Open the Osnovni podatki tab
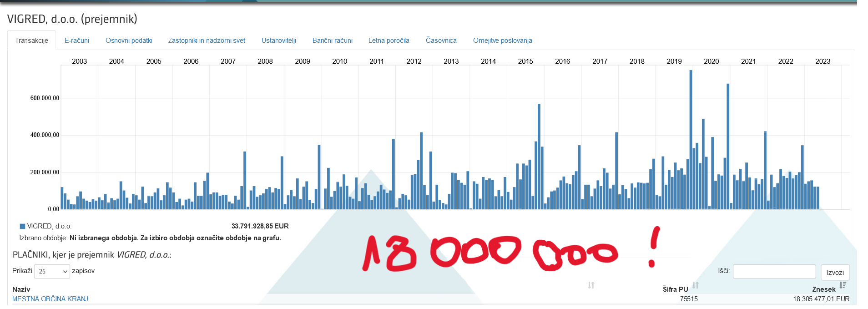 click(129, 41)
